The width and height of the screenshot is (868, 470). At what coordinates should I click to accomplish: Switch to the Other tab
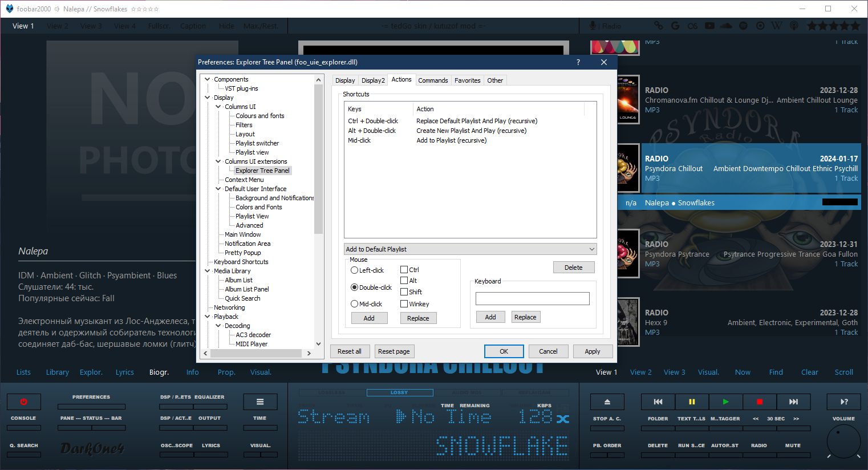point(495,80)
